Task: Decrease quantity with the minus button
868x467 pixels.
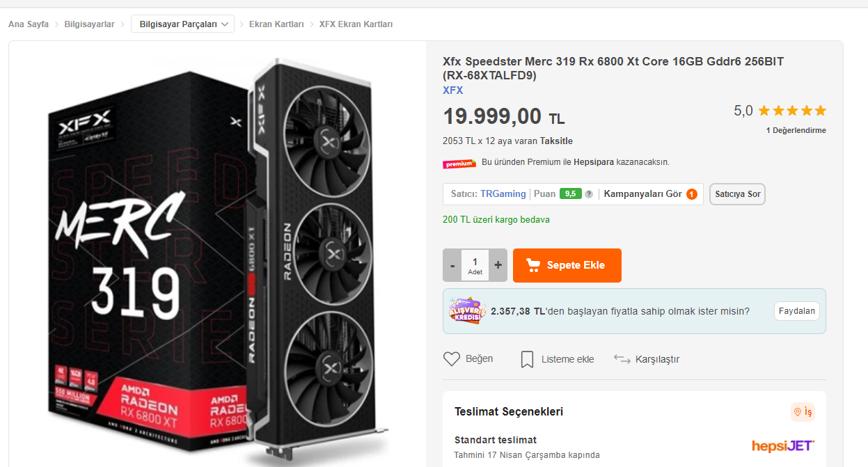Action: coord(452,265)
